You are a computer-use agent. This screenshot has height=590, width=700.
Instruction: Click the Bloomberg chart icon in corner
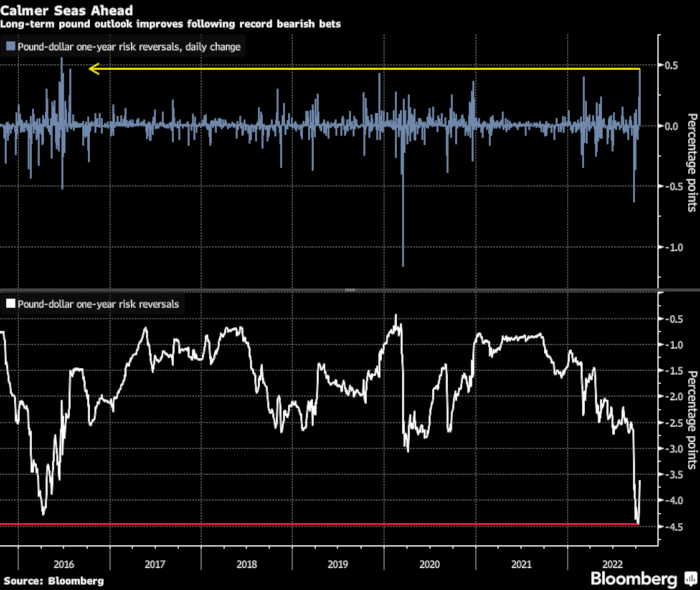click(689, 579)
